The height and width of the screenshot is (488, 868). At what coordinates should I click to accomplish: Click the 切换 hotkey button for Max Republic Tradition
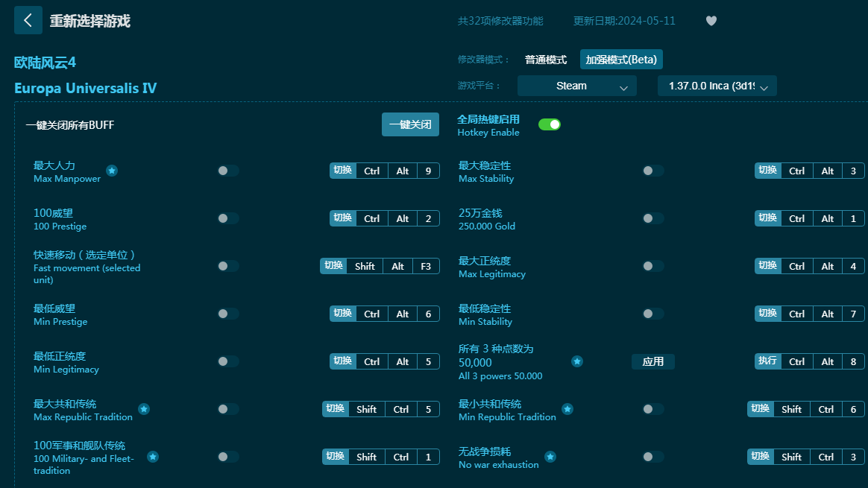[336, 409]
